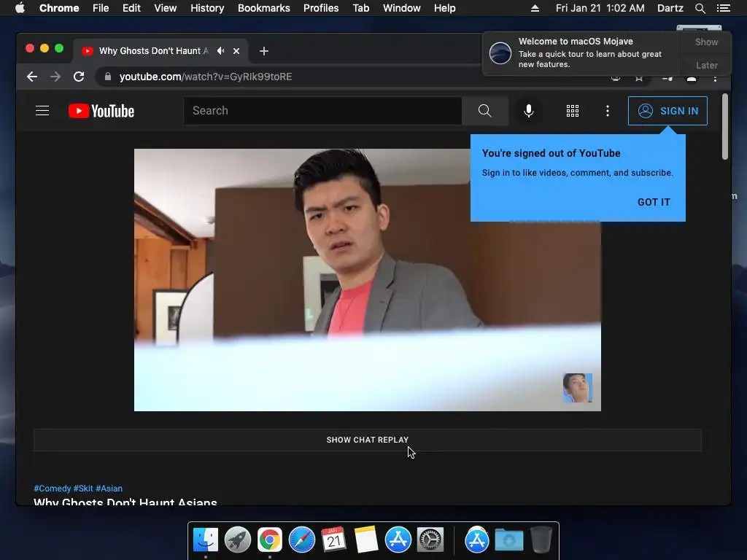Open the Apple menu
747x560 pixels.
click(x=20, y=8)
